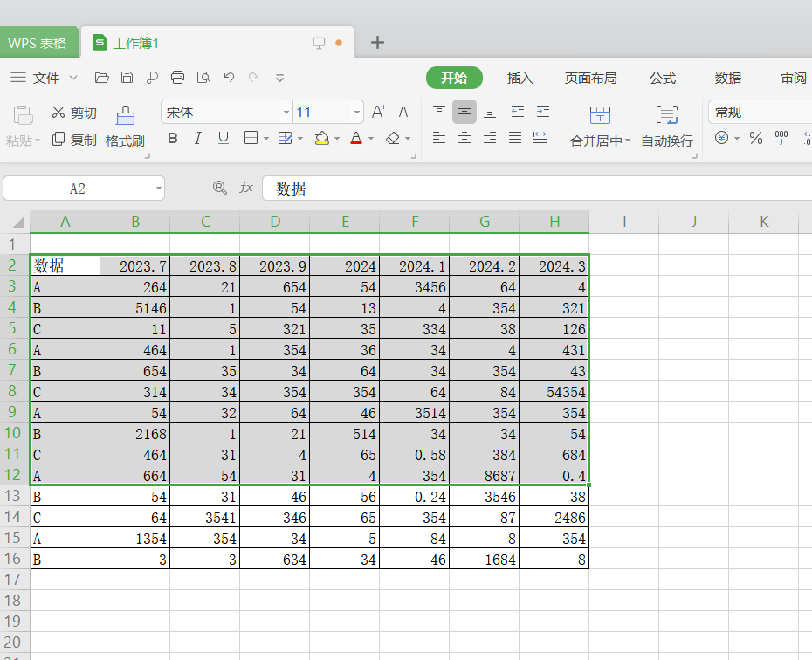This screenshot has height=660, width=812.
Task: Open the Name Box dropdown next to A2
Action: [x=158, y=189]
